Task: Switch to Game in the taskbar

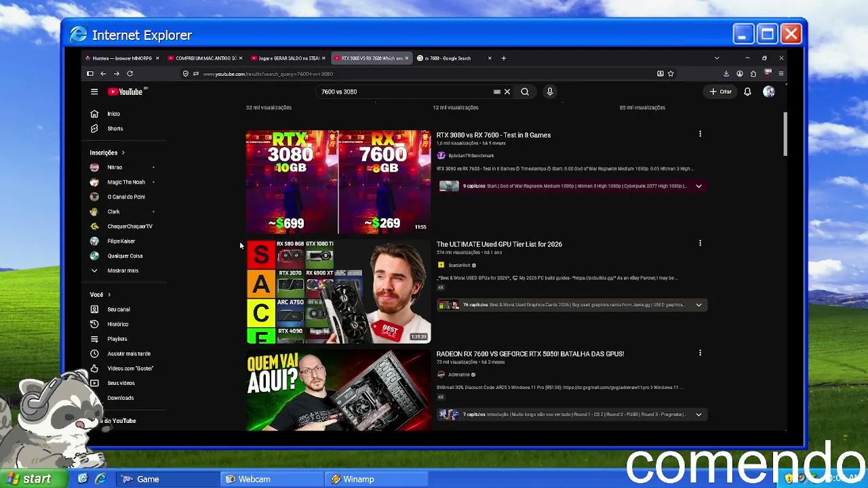Action: click(x=168, y=479)
